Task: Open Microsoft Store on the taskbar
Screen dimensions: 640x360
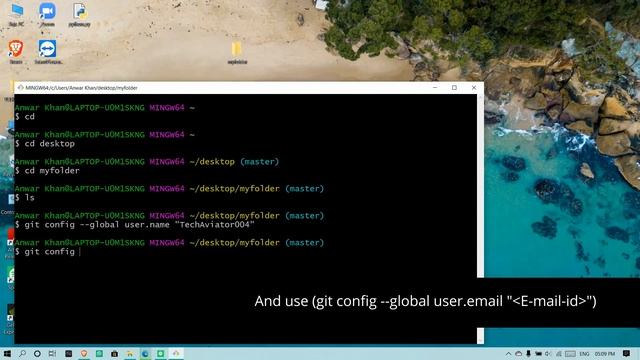Action: pyautogui.click(x=115, y=353)
